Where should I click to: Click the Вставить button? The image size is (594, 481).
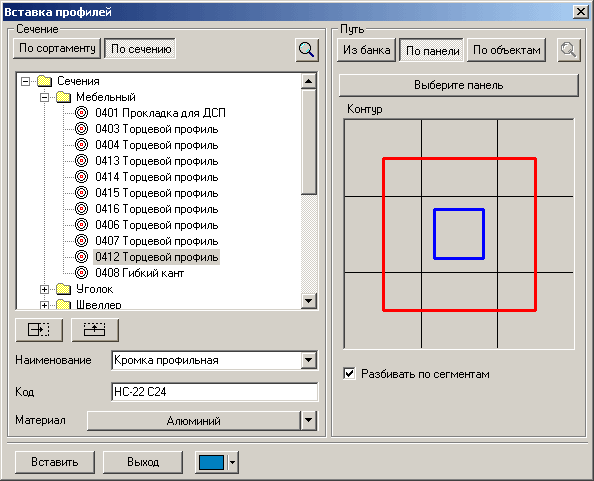tap(55, 462)
